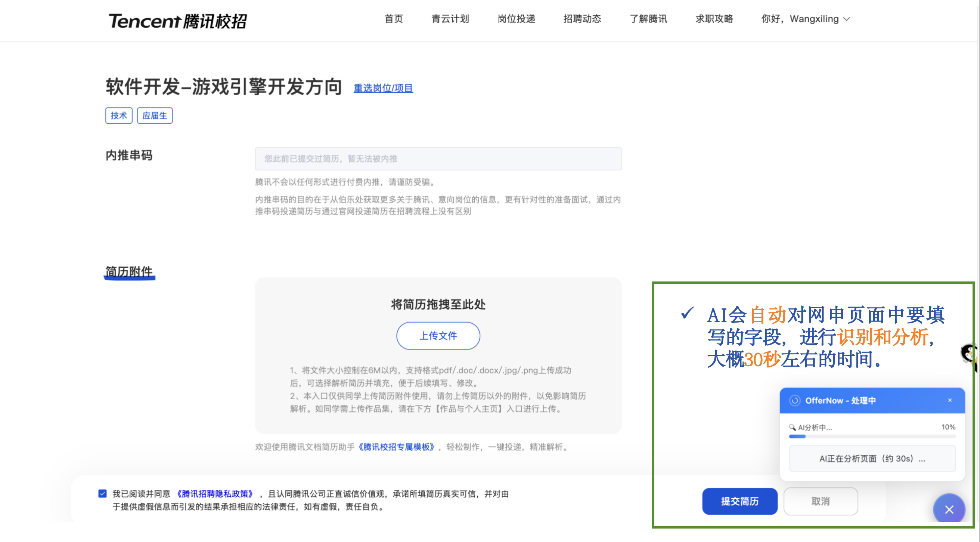Click the AI正在分析页面 status box
Image resolution: width=980 pixels, height=542 pixels.
coord(872,458)
